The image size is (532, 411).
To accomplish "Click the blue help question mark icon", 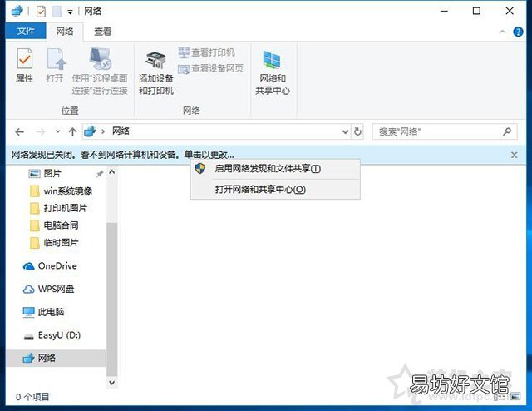I will [x=518, y=32].
